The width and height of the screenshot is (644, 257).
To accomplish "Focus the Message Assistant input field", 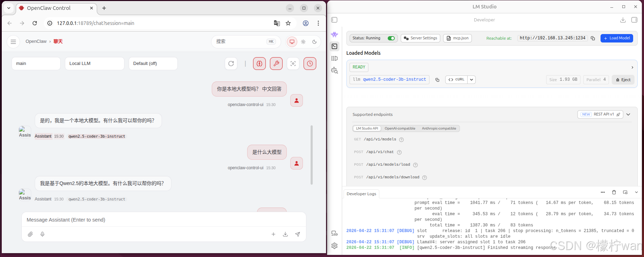I will point(164,220).
